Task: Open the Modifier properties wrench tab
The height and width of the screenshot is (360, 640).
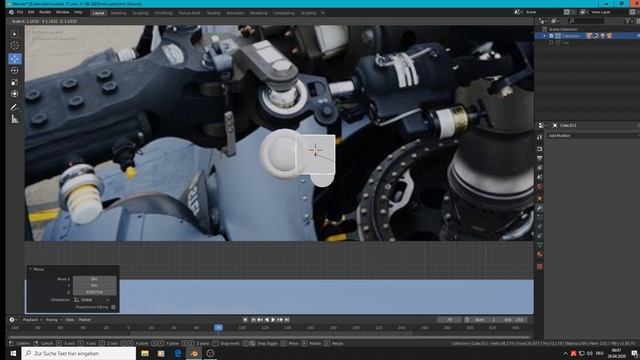Action: point(540,208)
